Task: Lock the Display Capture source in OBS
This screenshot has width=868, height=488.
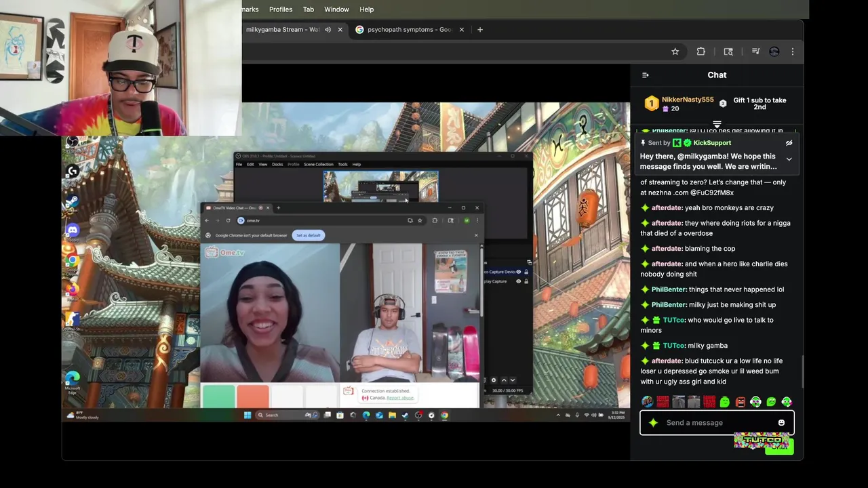Action: pos(526,281)
